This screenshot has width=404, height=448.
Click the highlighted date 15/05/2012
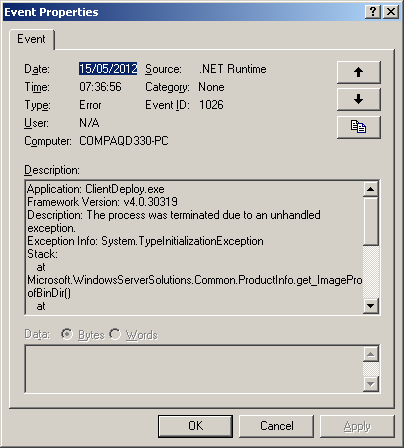pos(108,69)
